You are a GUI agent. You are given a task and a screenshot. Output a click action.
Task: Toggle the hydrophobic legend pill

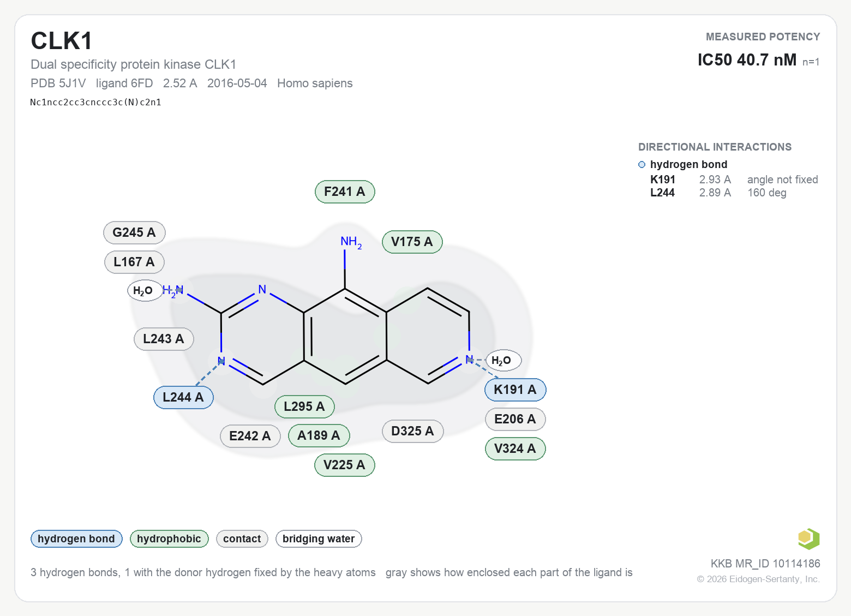pyautogui.click(x=169, y=539)
